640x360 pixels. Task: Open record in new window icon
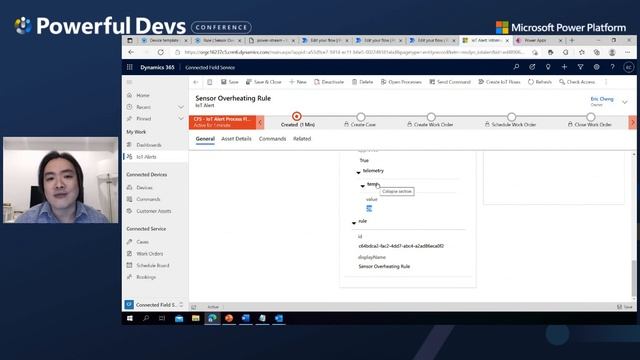(x=209, y=82)
